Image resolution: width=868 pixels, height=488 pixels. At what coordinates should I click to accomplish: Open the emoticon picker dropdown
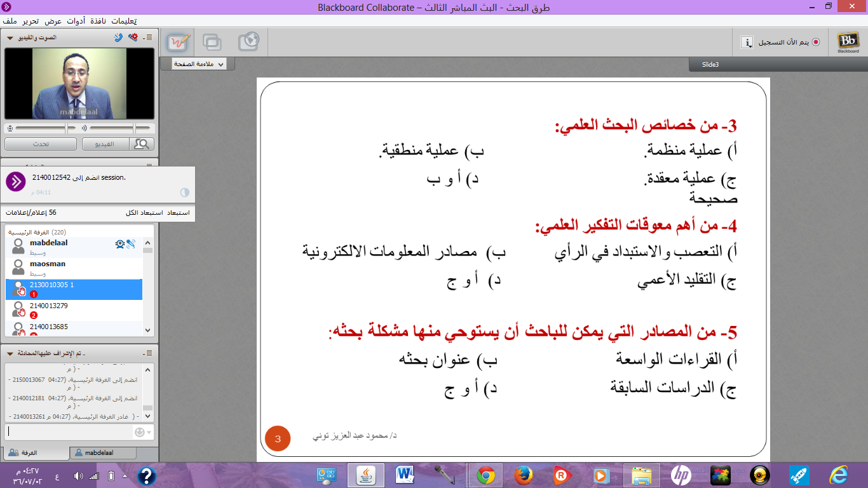click(x=144, y=432)
